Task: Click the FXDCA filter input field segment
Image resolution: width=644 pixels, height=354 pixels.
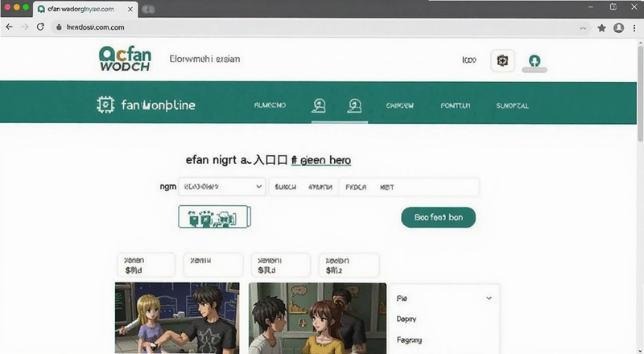Action: (409, 187)
